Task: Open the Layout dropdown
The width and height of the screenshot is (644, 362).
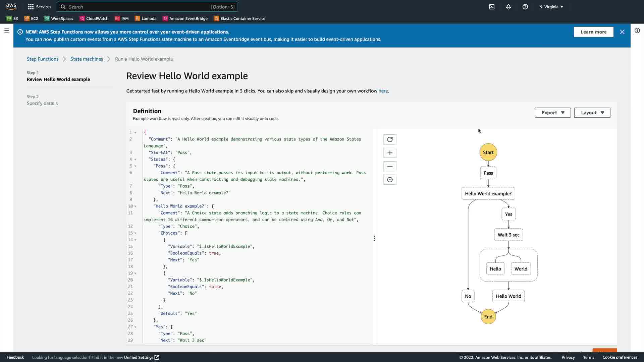Action: 592,113
